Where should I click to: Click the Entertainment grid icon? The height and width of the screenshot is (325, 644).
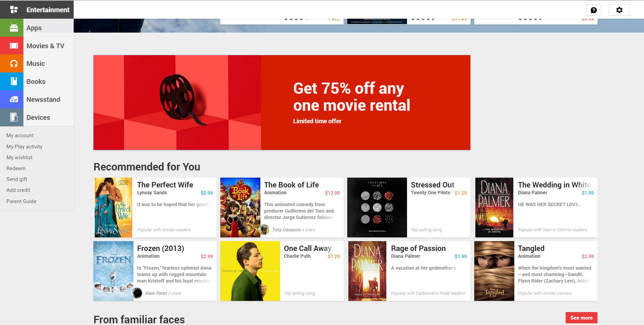[x=14, y=10]
